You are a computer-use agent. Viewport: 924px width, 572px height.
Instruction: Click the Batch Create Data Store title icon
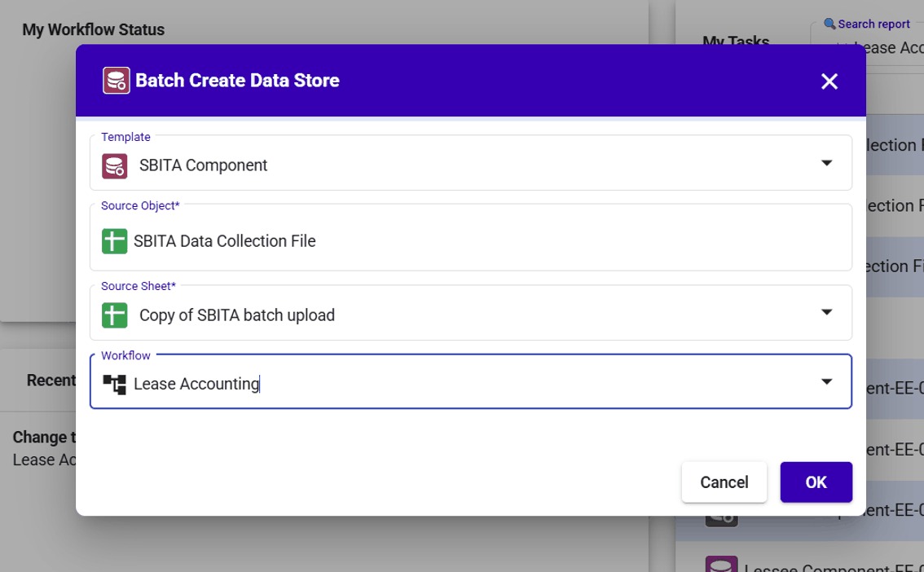pos(116,80)
